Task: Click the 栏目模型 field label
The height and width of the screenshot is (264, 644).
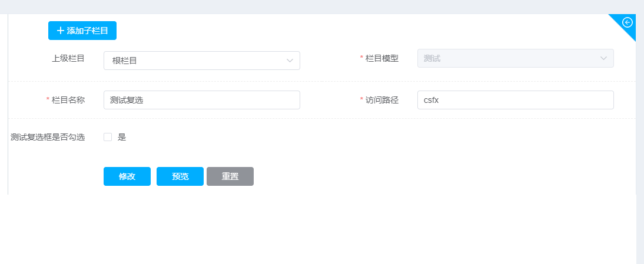Action: pos(381,58)
